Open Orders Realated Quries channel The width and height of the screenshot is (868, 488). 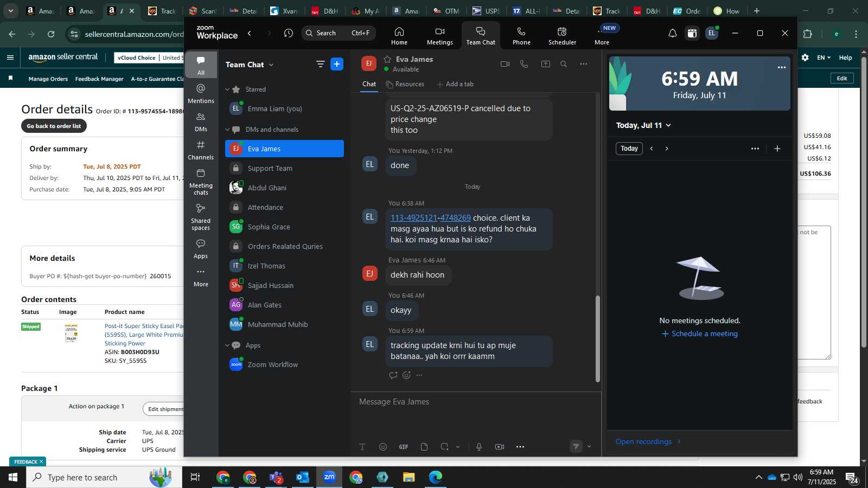(284, 246)
